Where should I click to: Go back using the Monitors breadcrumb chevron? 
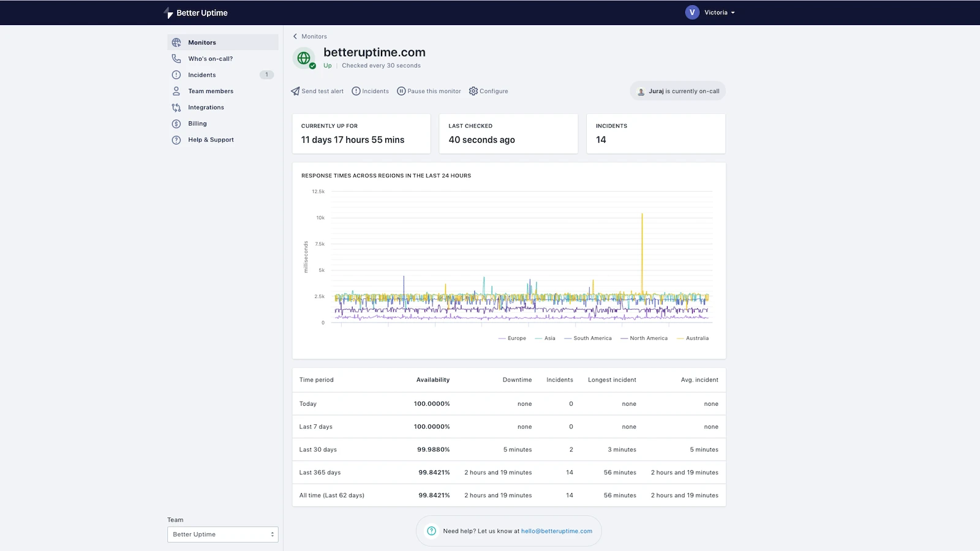[x=295, y=37]
